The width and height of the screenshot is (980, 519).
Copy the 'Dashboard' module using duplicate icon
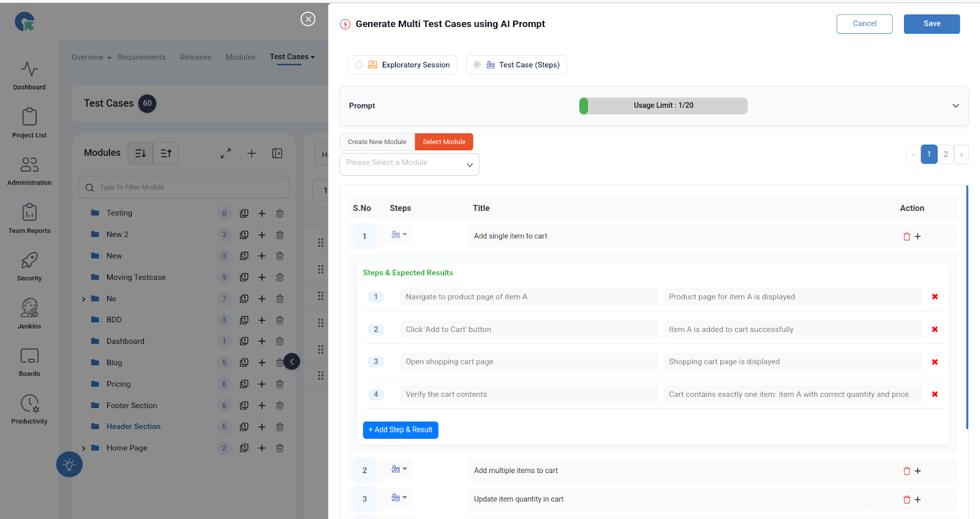pyautogui.click(x=244, y=341)
